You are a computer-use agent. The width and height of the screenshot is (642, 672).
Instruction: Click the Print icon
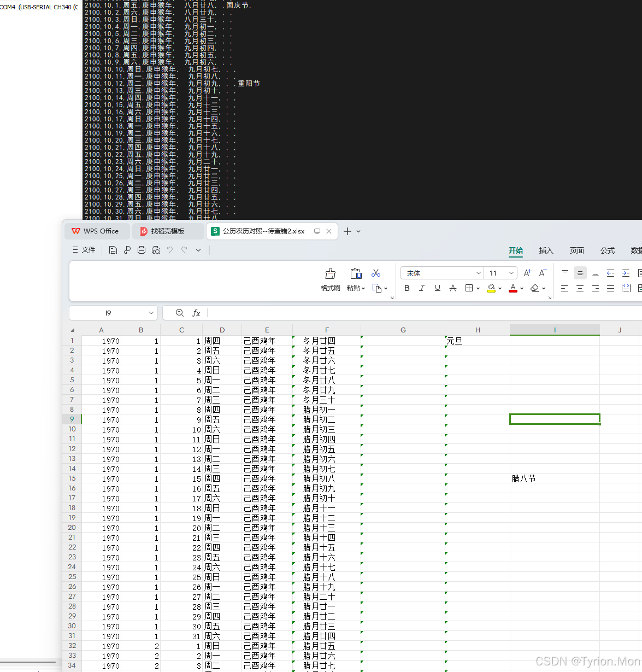pos(142,250)
